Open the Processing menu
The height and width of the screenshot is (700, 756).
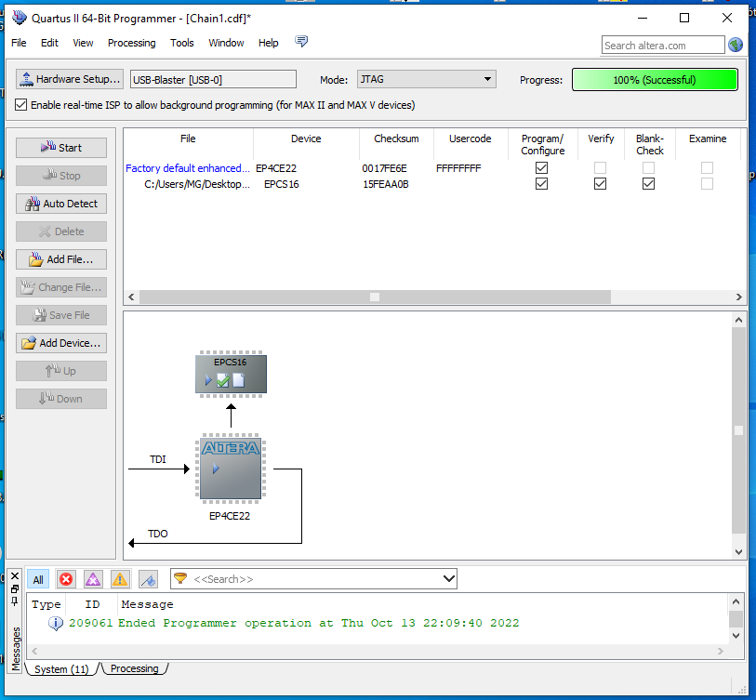[x=131, y=43]
